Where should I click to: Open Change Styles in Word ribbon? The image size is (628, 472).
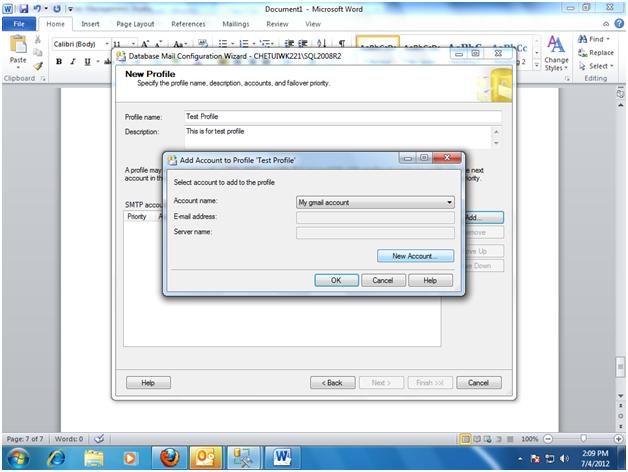click(556, 53)
